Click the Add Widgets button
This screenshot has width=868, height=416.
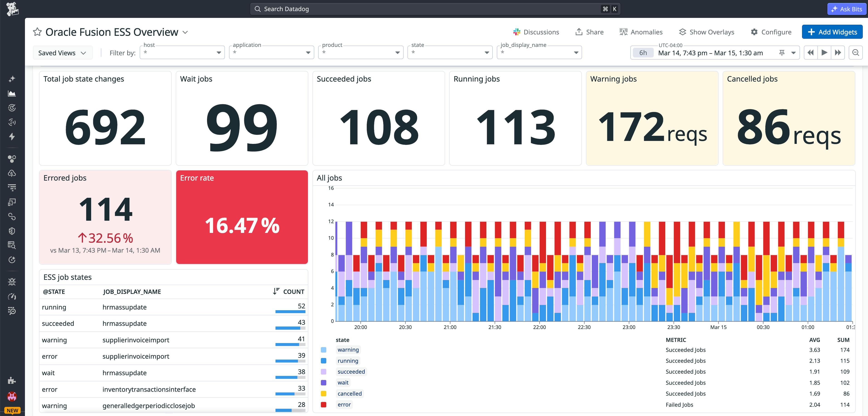[x=832, y=32]
